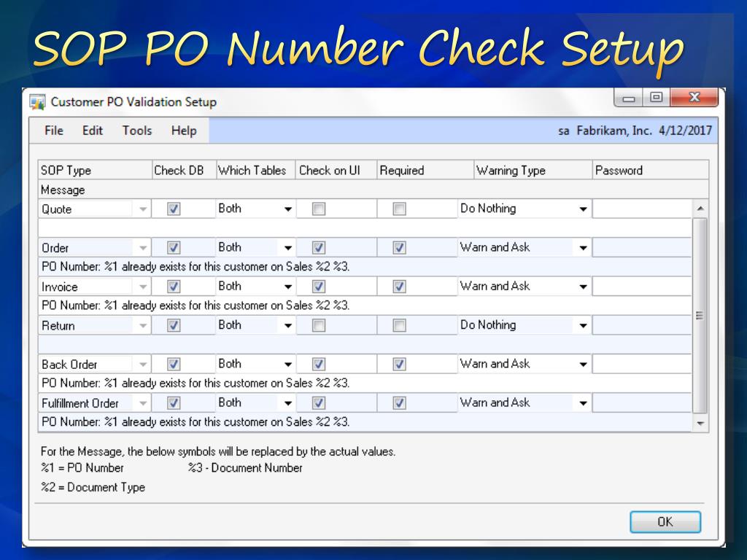
Task: Open the File menu
Action: 54,131
